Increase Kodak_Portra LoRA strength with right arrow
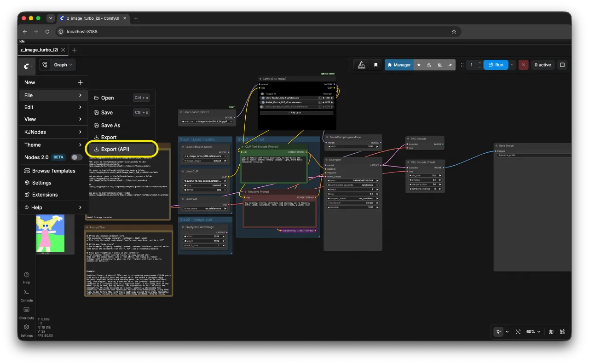 tap(331, 103)
